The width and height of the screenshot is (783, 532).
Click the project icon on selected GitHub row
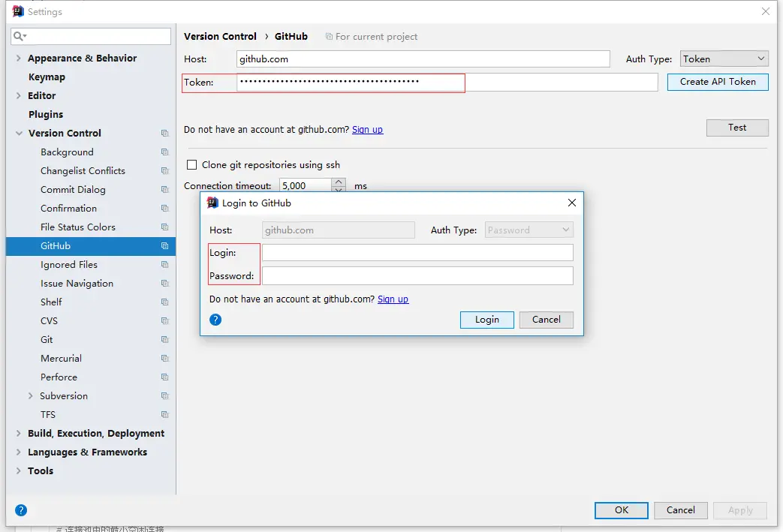pos(165,246)
